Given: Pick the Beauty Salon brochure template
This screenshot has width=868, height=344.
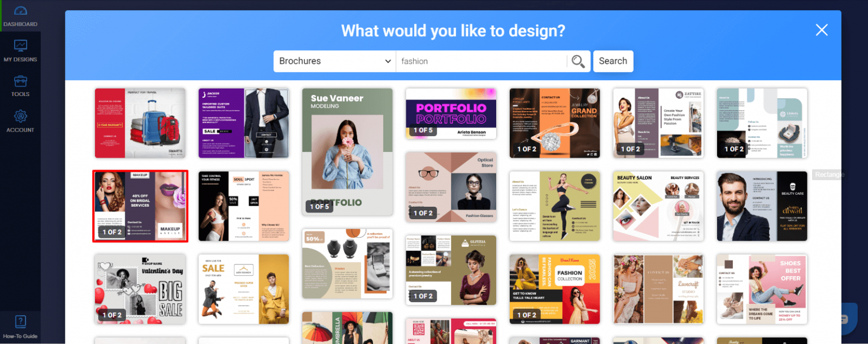Looking at the screenshot, I should click(x=658, y=206).
